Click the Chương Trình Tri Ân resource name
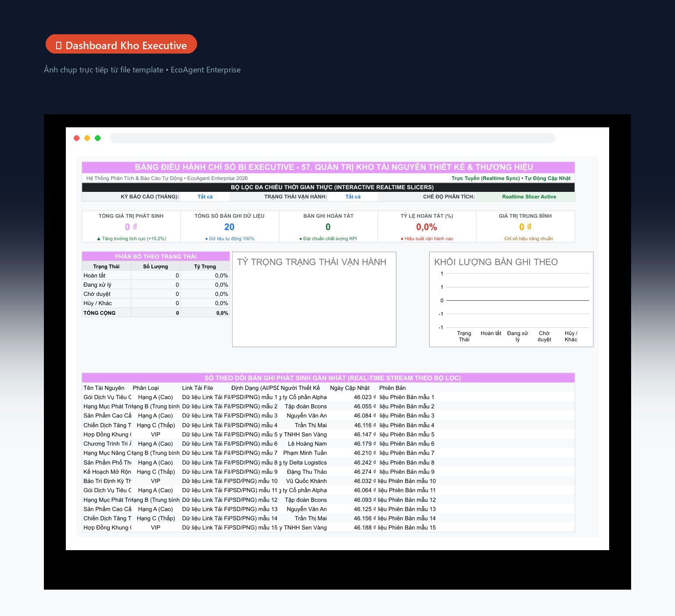Viewport: 675px width, 616px height. 107,444
